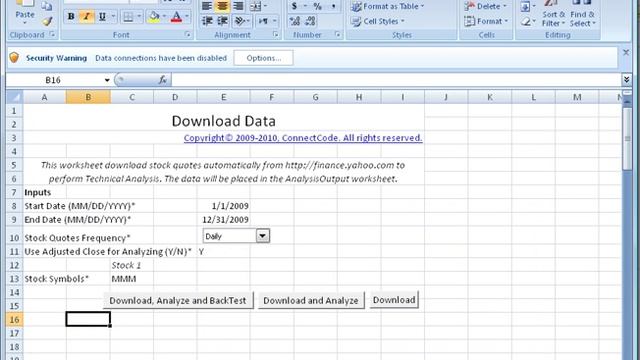Image resolution: width=640 pixels, height=360 pixels.
Task: Open Format as Table menu
Action: (388, 6)
